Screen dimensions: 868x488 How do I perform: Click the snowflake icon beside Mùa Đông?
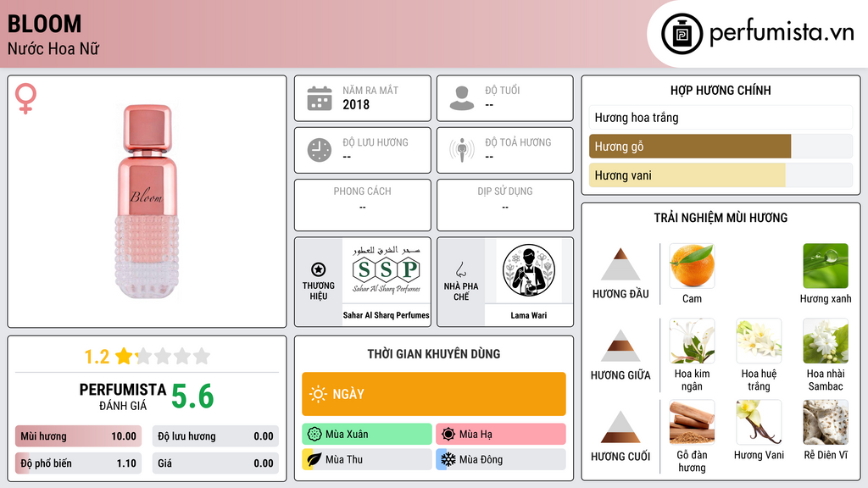pyautogui.click(x=448, y=459)
